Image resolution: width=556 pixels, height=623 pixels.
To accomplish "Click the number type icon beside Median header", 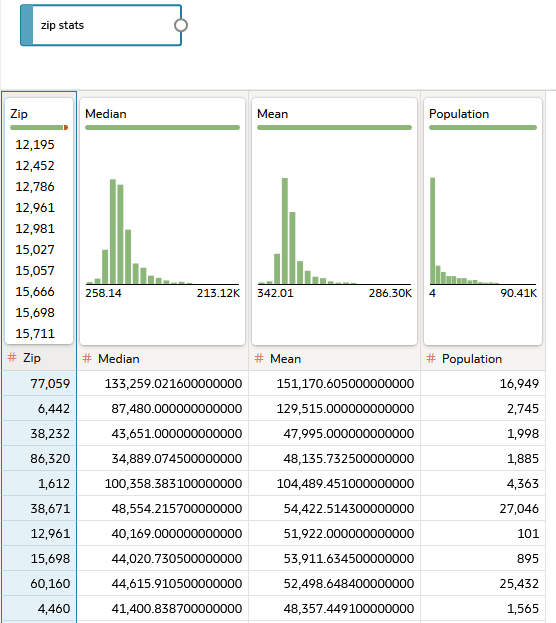I will pos(87,359).
